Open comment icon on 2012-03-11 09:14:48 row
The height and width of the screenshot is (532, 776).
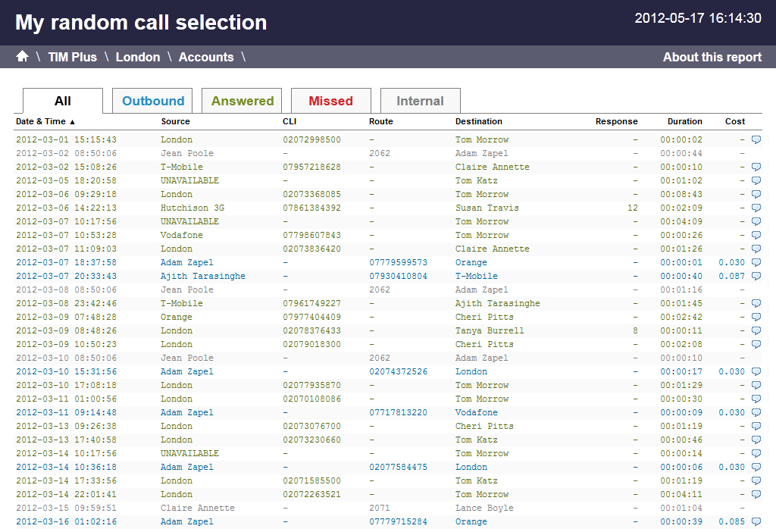pos(756,412)
